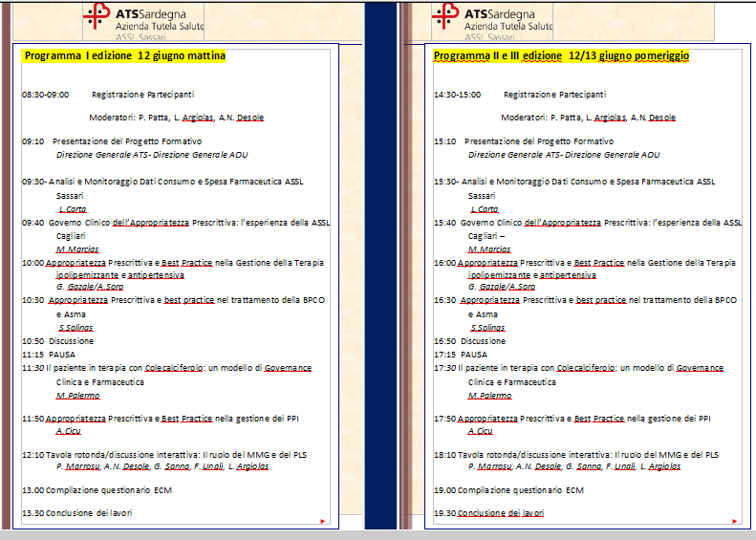The width and height of the screenshot is (756, 540).
Task: Click the "10:00 Appropriatezza Prescrittiva" line
Action: coord(173,263)
